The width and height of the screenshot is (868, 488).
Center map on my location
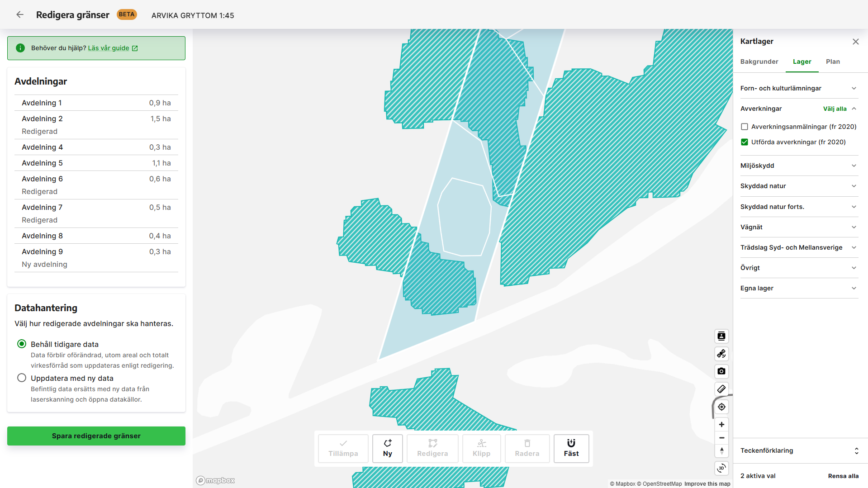[x=721, y=407]
